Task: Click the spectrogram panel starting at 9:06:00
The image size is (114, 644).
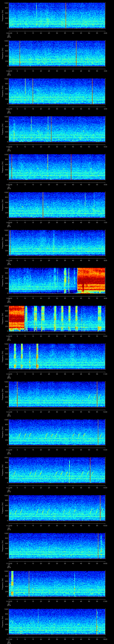Action: pos(57,205)
